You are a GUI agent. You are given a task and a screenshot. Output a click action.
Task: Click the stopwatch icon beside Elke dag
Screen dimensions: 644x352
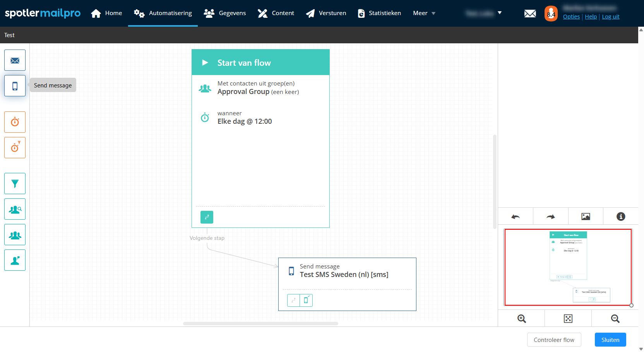click(x=205, y=117)
